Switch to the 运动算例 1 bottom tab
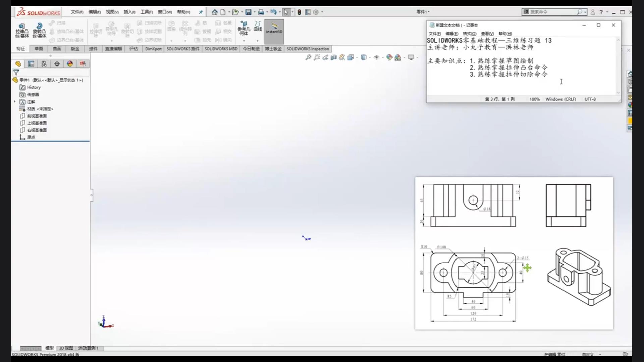Viewport: 644px width, 362px height. click(88, 348)
